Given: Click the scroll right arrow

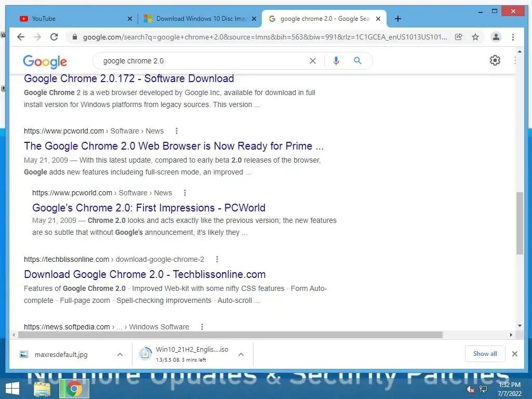Looking at the screenshot, I should tap(511, 335).
